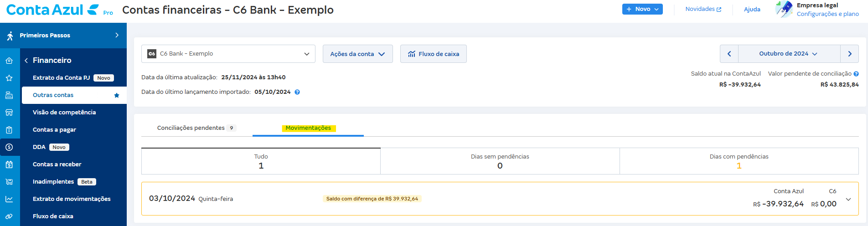This screenshot has height=226, width=868.
Task: Open the Novo dropdown button
Action: 642,9
